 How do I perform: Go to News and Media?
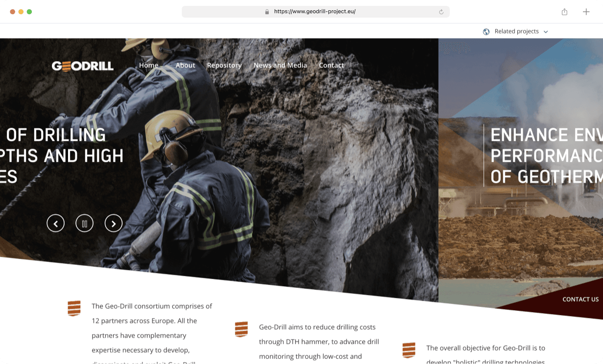(x=280, y=65)
